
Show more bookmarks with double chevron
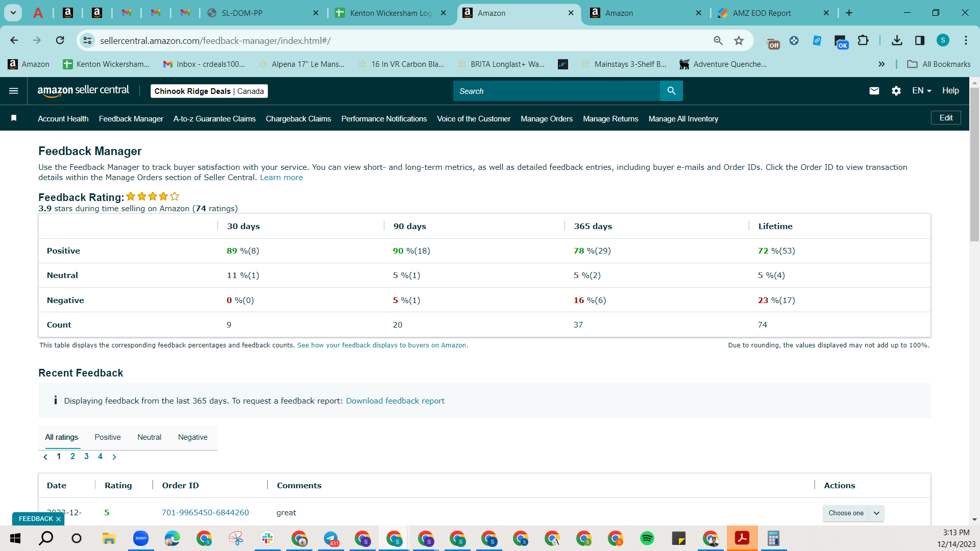(x=881, y=64)
